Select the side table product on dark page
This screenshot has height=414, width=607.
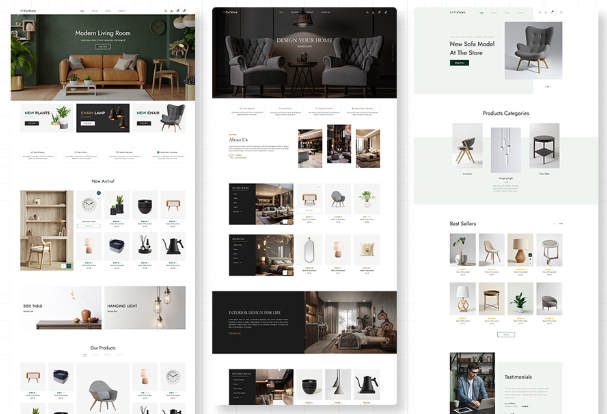pos(309,199)
